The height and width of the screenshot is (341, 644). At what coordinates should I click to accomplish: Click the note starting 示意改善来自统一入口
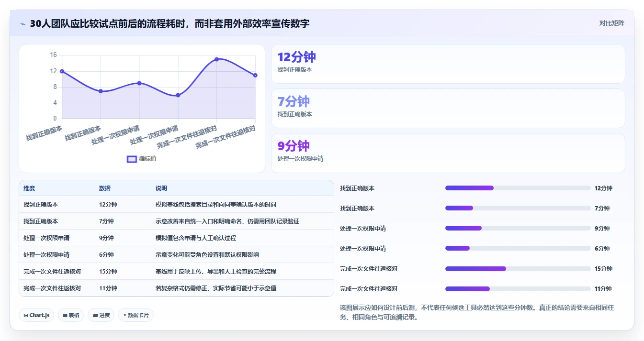click(227, 221)
